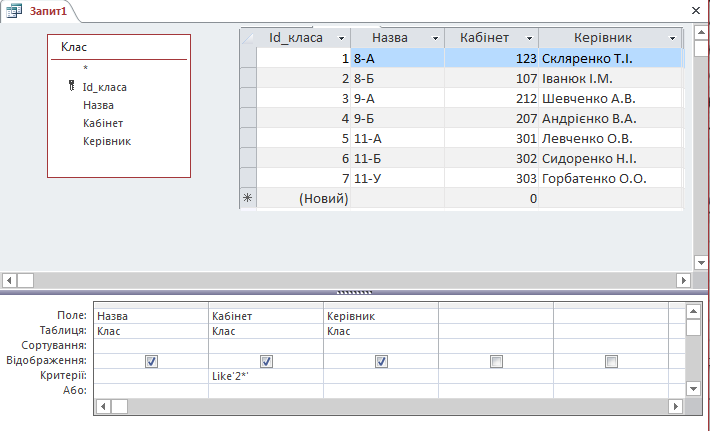The width and height of the screenshot is (710, 431).
Task: Click the Кабінет value 302
Action: click(491, 158)
